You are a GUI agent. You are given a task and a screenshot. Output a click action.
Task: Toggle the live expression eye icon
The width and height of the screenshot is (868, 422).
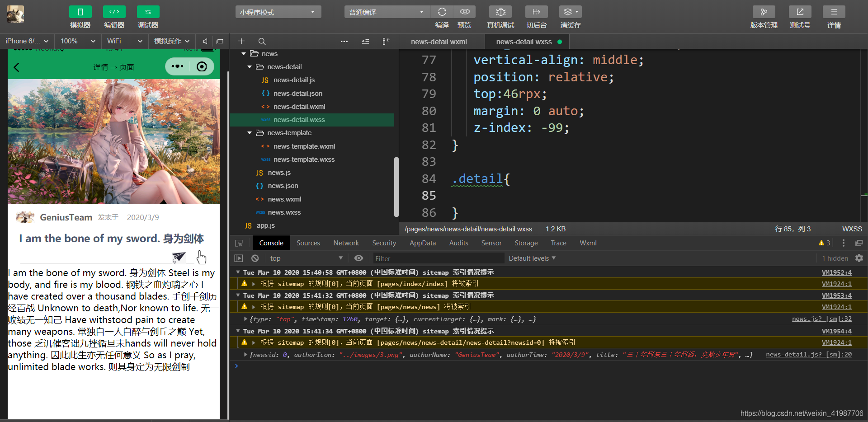359,258
